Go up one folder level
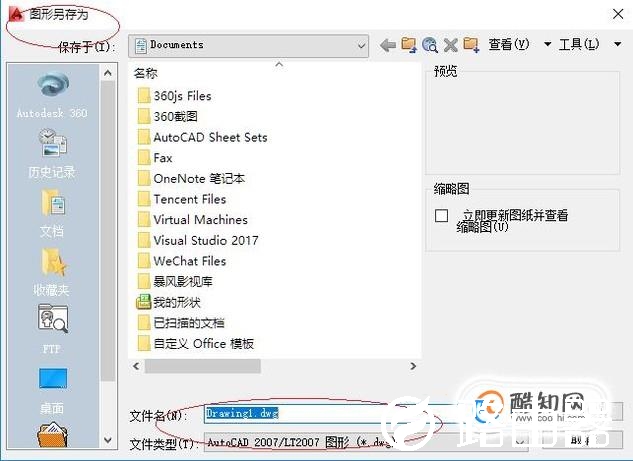633x461 pixels. (409, 45)
